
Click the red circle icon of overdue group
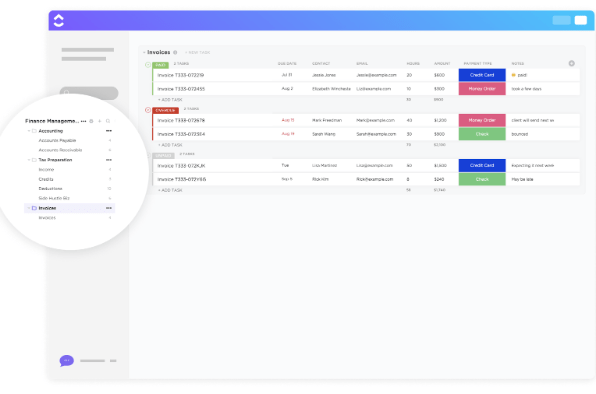(148, 110)
